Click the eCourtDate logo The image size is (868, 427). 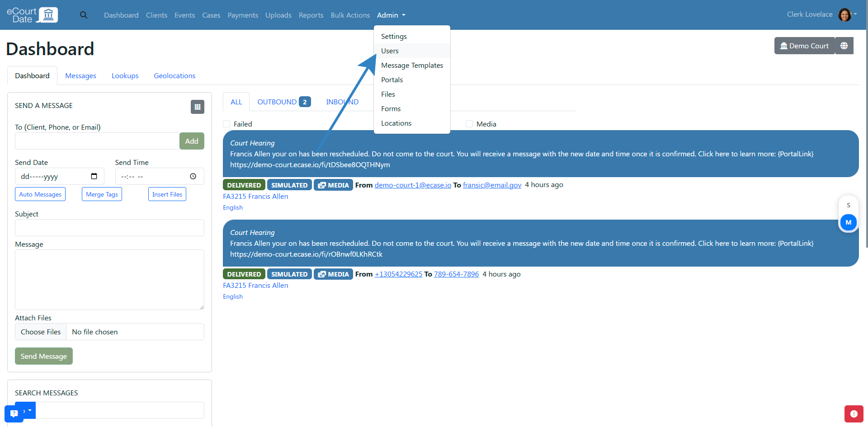[32, 15]
